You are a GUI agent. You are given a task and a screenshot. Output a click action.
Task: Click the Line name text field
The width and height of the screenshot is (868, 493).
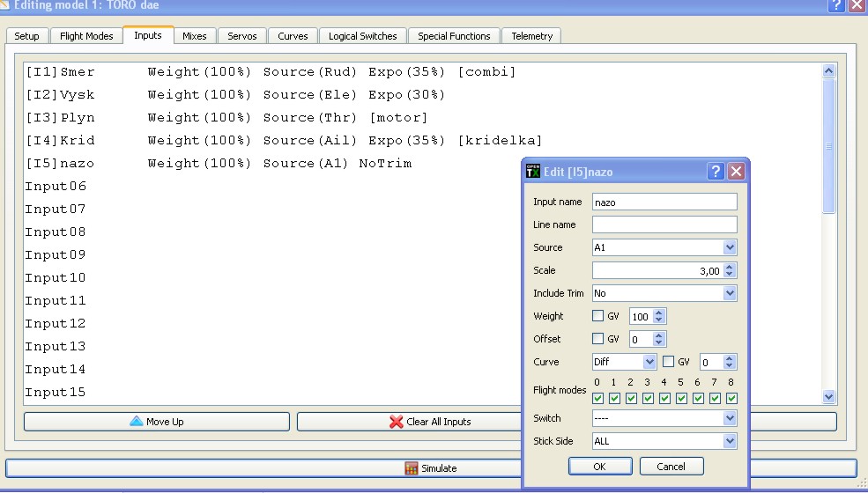pyautogui.click(x=664, y=224)
